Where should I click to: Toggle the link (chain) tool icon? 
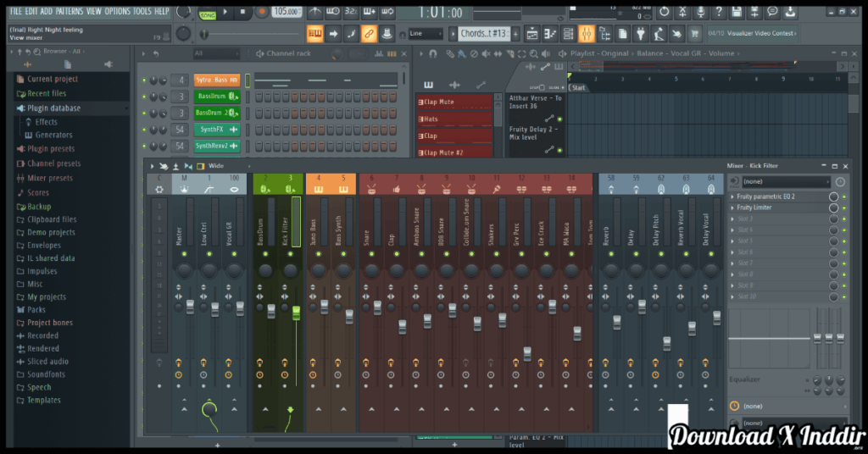369,34
